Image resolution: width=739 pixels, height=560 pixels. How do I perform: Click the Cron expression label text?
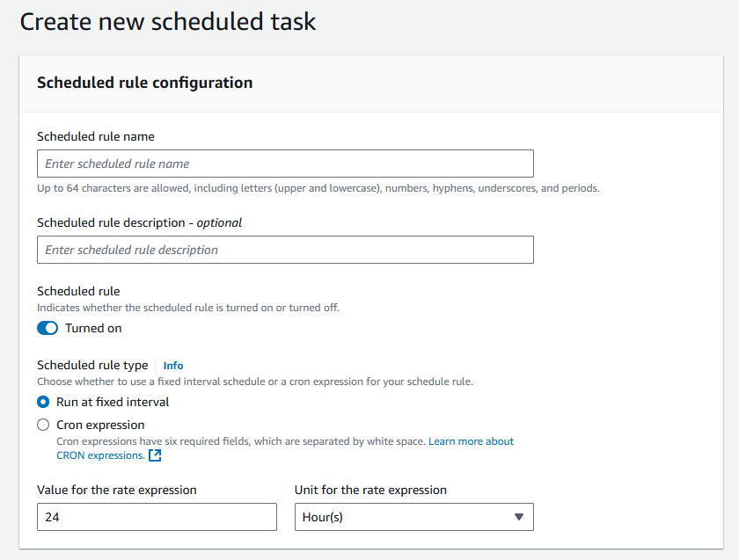pyautogui.click(x=100, y=425)
